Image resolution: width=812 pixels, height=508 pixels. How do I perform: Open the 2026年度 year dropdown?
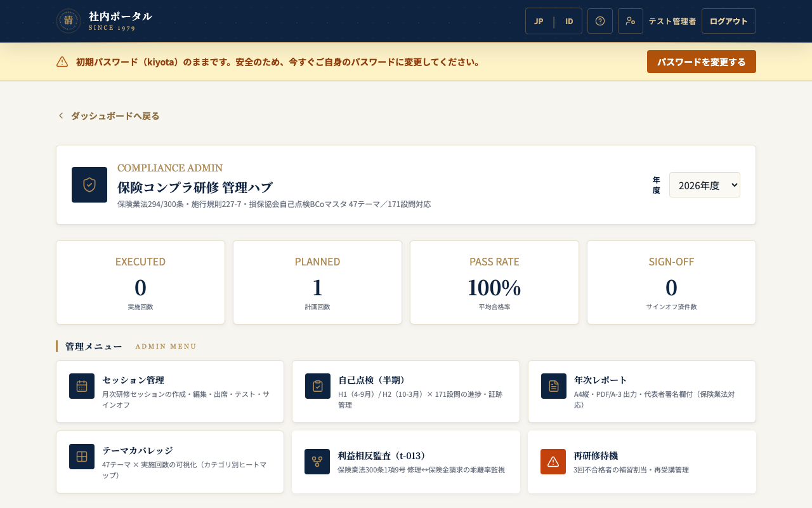[x=705, y=185]
